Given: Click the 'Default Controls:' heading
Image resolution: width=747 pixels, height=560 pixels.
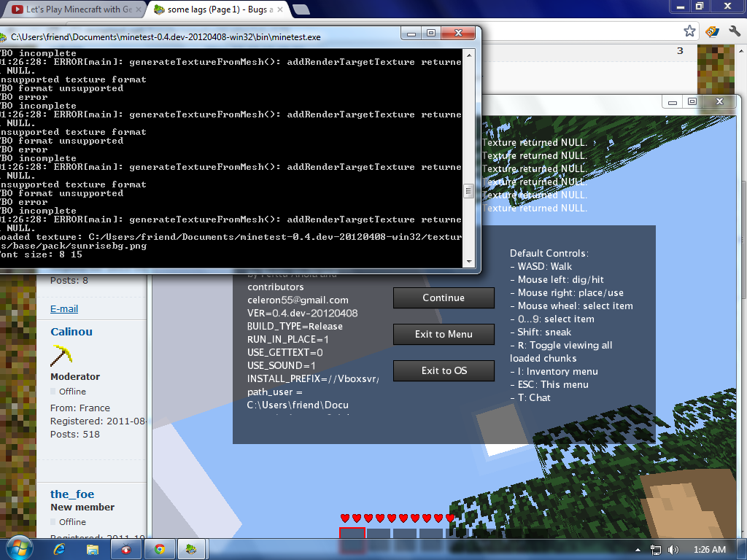Looking at the screenshot, I should pos(549,253).
